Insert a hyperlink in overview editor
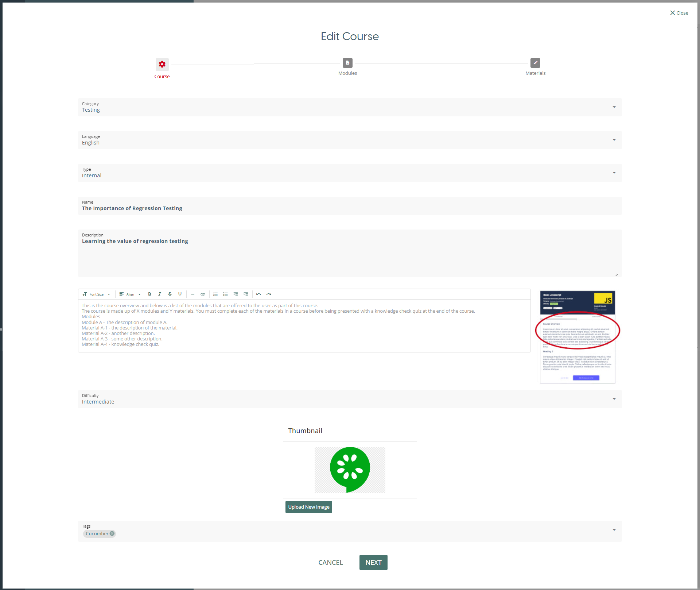The height and width of the screenshot is (590, 700). (203, 294)
